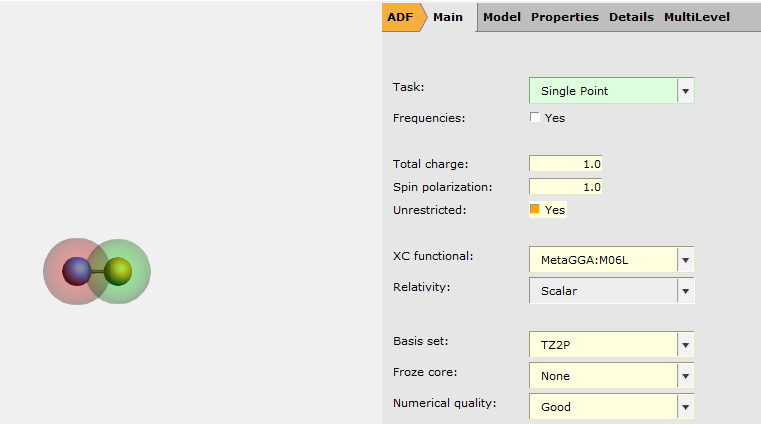Open the Model tab

point(501,17)
